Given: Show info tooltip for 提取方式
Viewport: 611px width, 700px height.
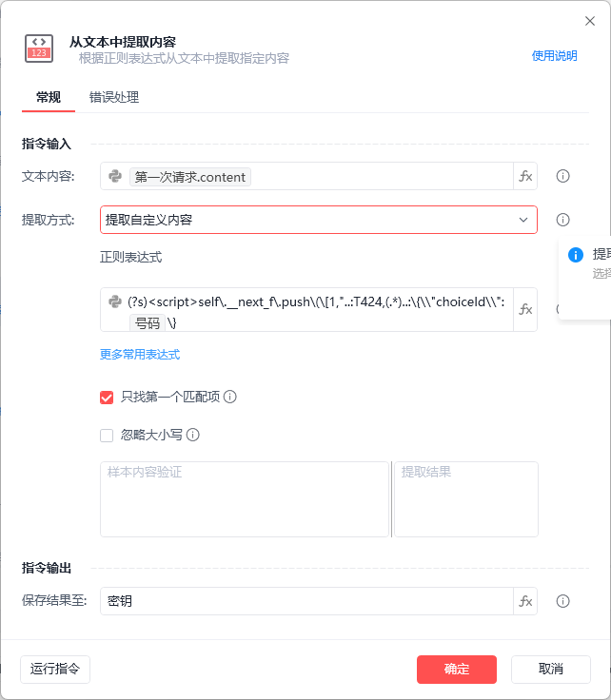Looking at the screenshot, I should [562, 220].
